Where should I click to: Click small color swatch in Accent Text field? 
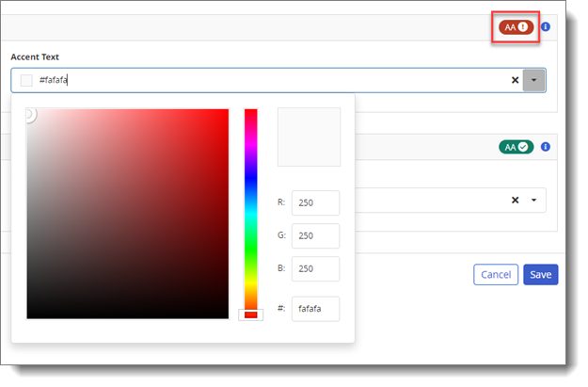[26, 80]
